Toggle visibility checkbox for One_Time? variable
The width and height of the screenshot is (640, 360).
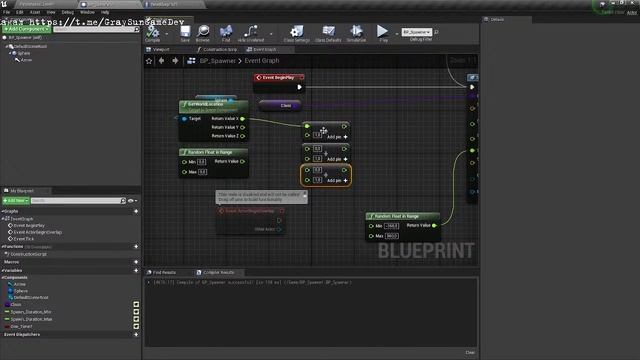point(136,327)
